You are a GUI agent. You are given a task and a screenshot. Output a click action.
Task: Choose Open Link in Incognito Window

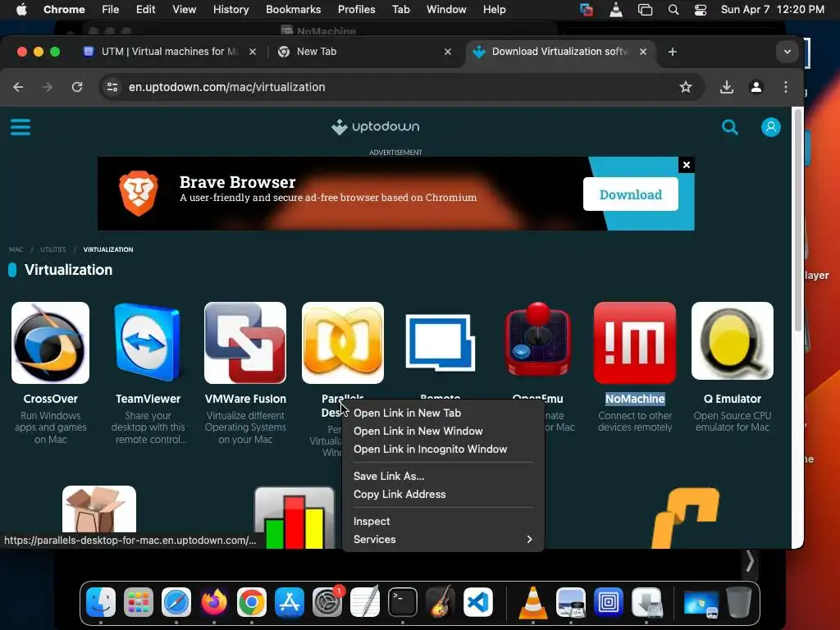point(442,450)
